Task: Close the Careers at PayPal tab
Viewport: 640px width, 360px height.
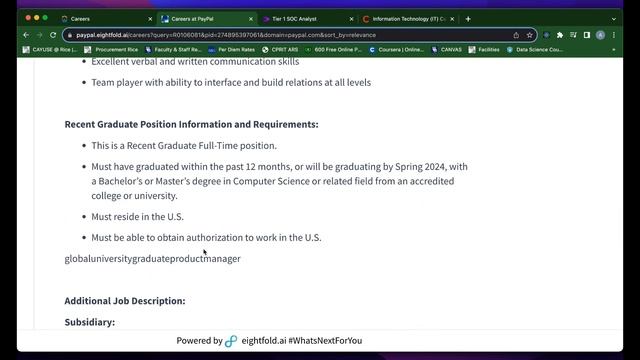Action: click(251, 19)
